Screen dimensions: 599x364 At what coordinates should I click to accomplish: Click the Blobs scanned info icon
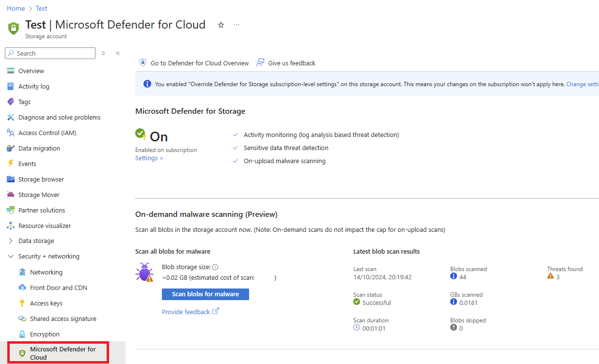tap(454, 276)
